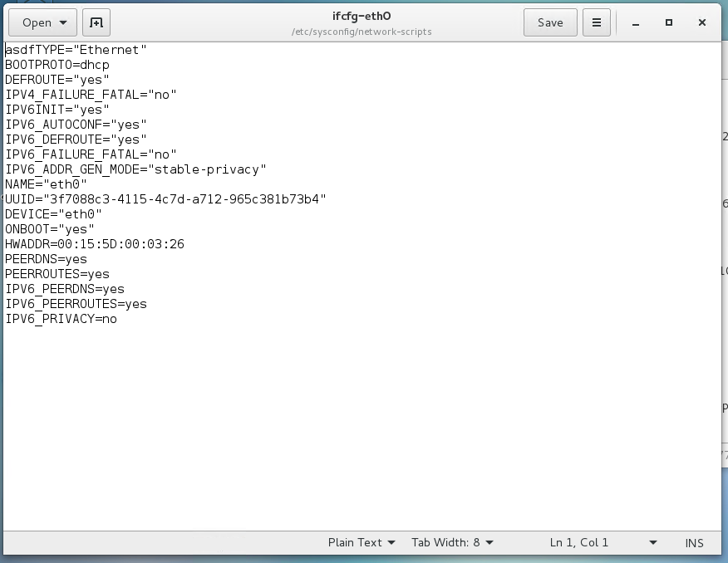Open the Ln 1, Col 1 position dropdown

click(603, 542)
